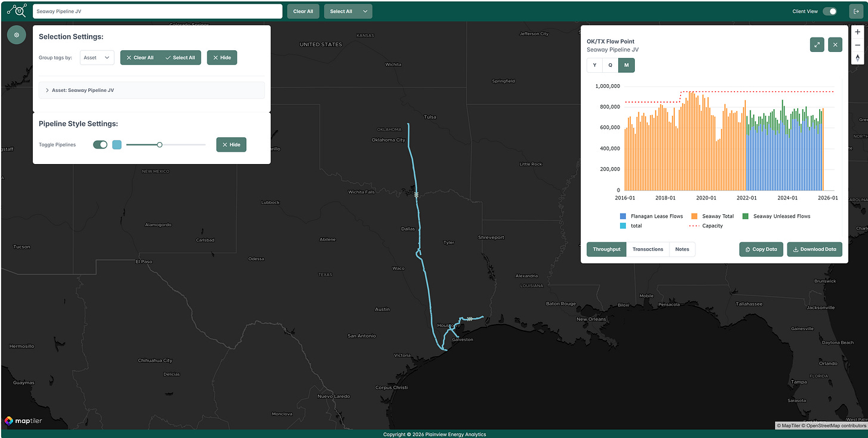Hide the Pipeline Style Settings panel

tap(231, 144)
